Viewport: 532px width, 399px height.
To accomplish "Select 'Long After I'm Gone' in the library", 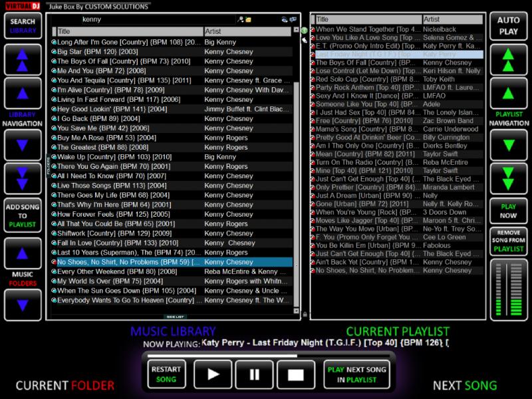I will click(172, 42).
